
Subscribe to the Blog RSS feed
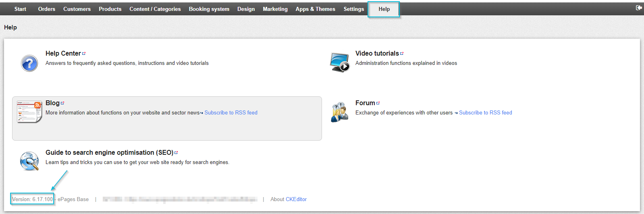(231, 113)
